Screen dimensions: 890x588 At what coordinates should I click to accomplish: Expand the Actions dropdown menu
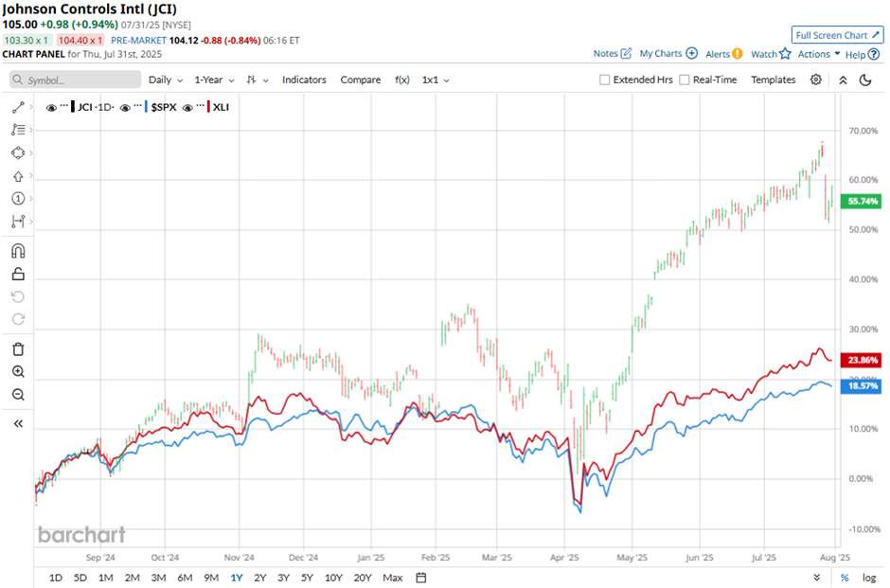tap(818, 54)
